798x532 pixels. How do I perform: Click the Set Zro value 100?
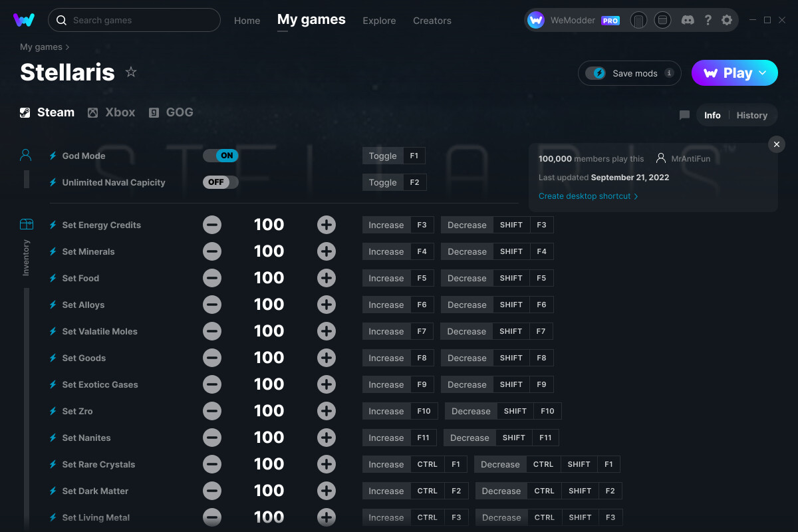pos(269,411)
